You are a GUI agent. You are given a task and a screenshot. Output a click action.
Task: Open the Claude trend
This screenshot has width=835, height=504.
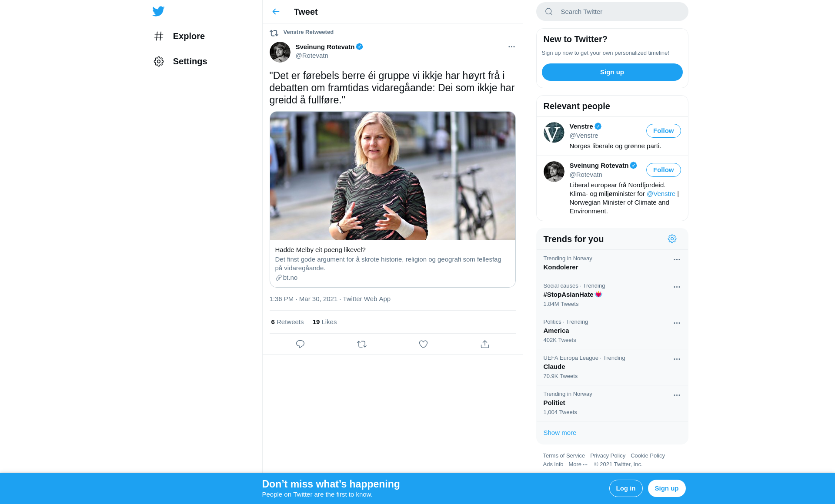pyautogui.click(x=612, y=367)
